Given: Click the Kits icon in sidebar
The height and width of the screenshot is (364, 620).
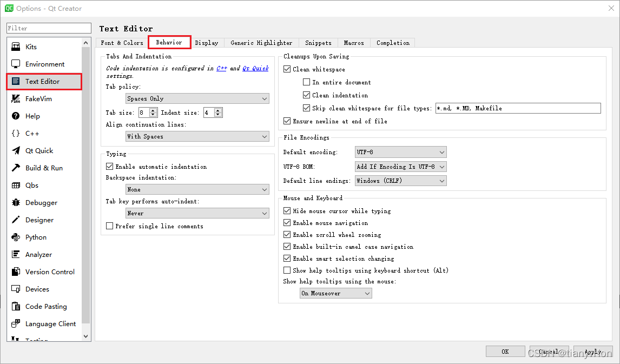Looking at the screenshot, I should (x=16, y=47).
